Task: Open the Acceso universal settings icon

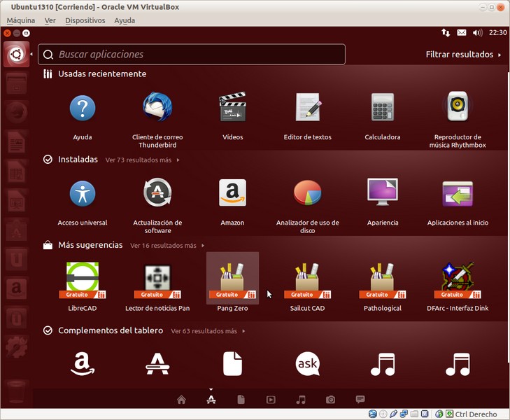Action: coord(83,194)
